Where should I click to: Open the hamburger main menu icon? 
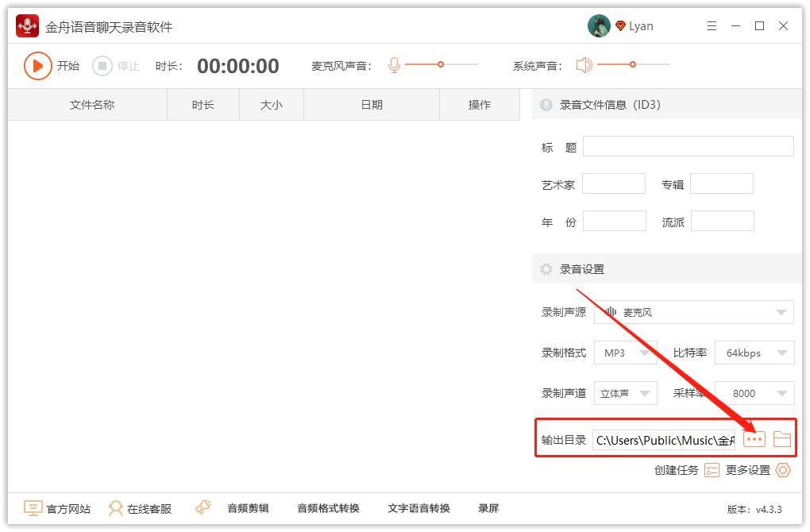click(712, 26)
